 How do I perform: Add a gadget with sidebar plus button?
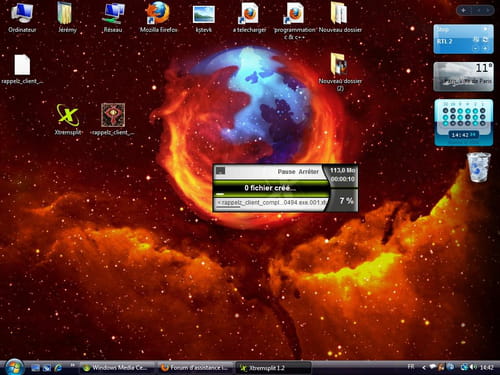tap(463, 10)
